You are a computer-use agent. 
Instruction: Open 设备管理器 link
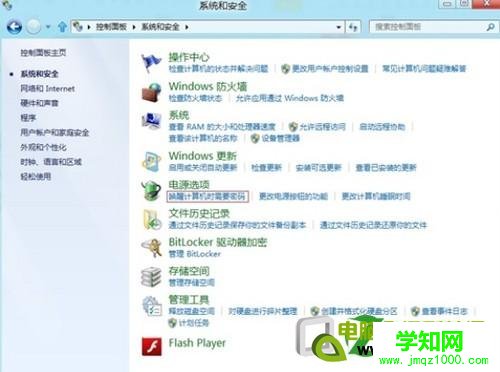click(281, 138)
